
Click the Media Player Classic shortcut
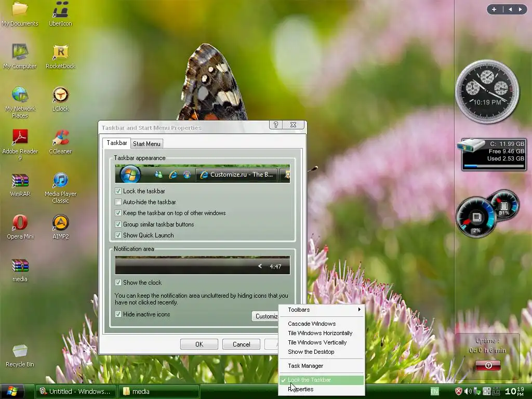click(x=60, y=188)
